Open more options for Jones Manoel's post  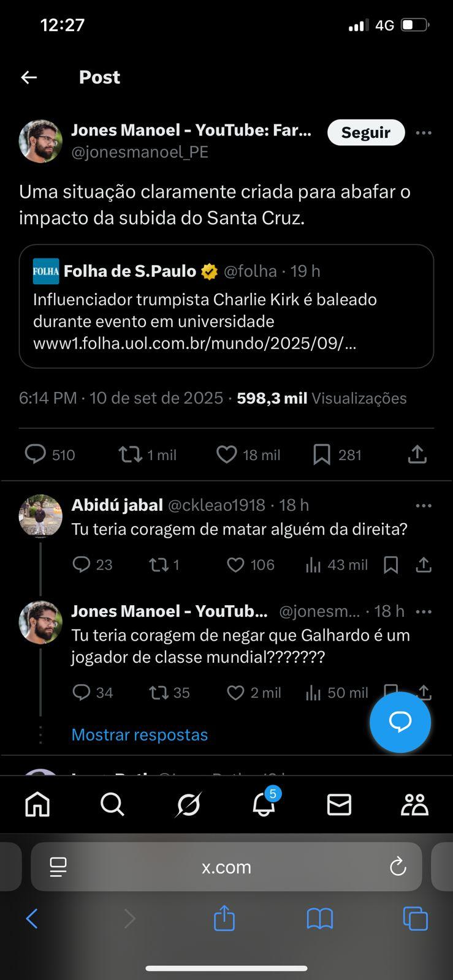click(424, 133)
